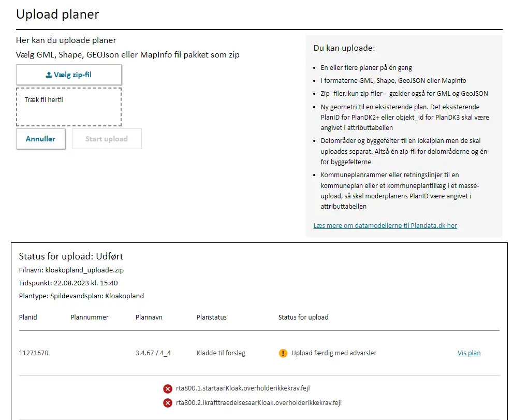Open link about datamodellerne til Plandata.dk

385,226
